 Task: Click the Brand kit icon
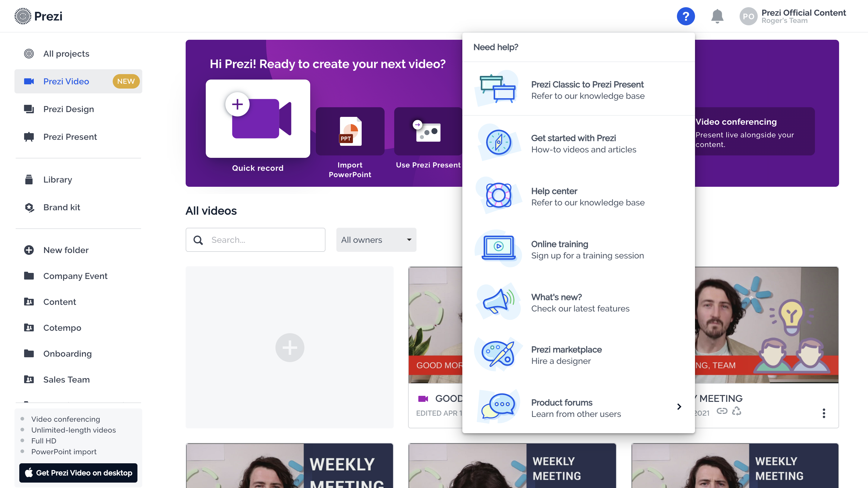(29, 208)
